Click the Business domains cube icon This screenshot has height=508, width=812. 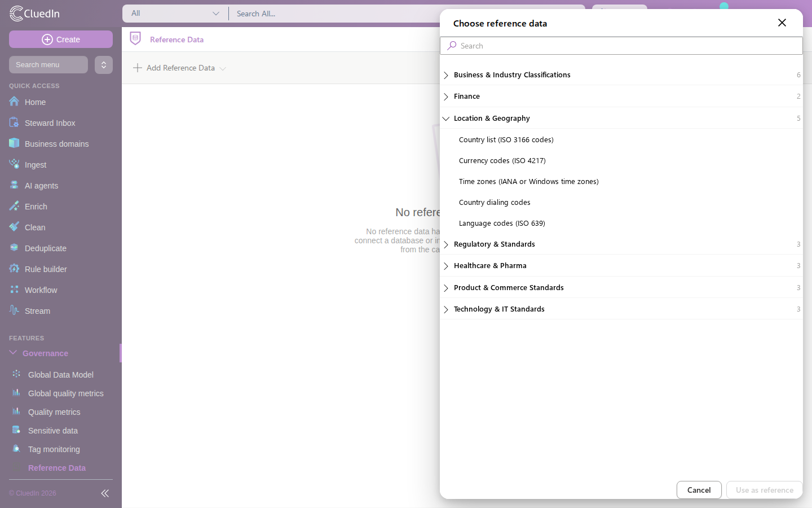coord(14,143)
